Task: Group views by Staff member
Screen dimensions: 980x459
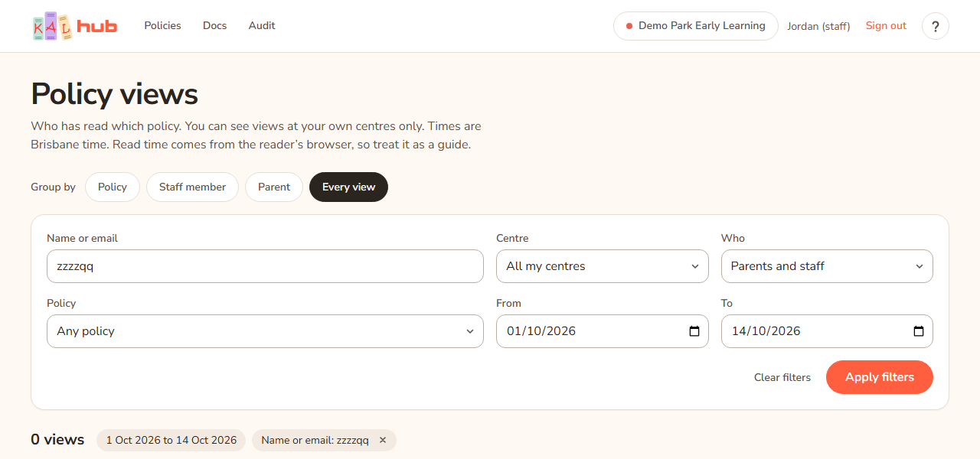Action: coord(192,187)
